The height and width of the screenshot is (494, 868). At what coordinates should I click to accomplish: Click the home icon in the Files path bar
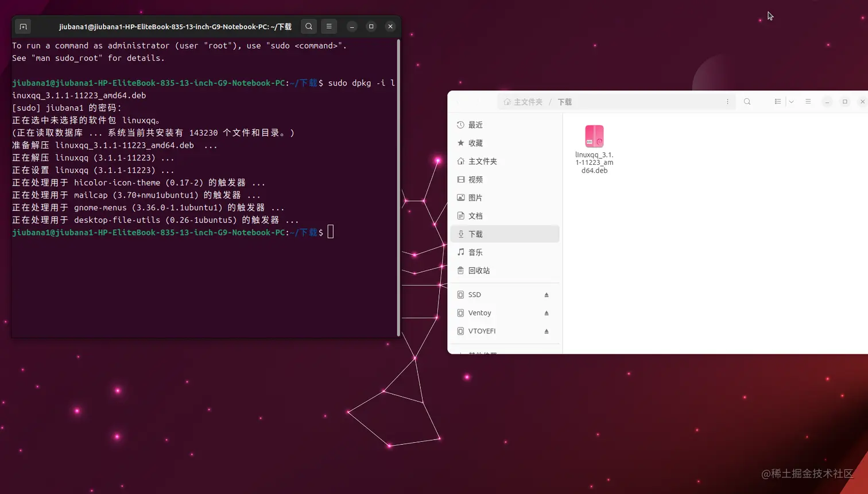(x=507, y=102)
